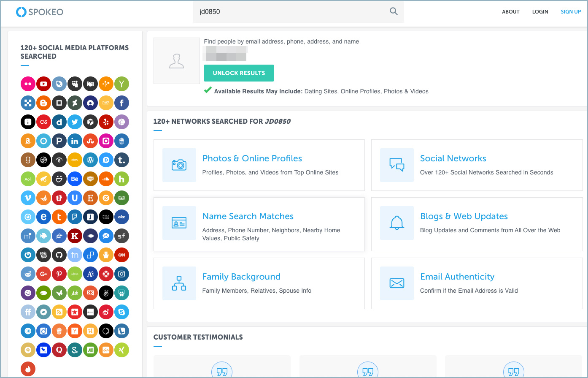Click the Flickr icon in the sidebar
The image size is (588, 378).
coord(28,84)
